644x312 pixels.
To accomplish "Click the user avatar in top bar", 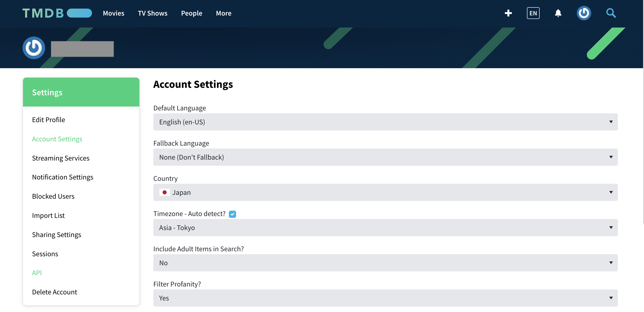I will click(x=584, y=13).
